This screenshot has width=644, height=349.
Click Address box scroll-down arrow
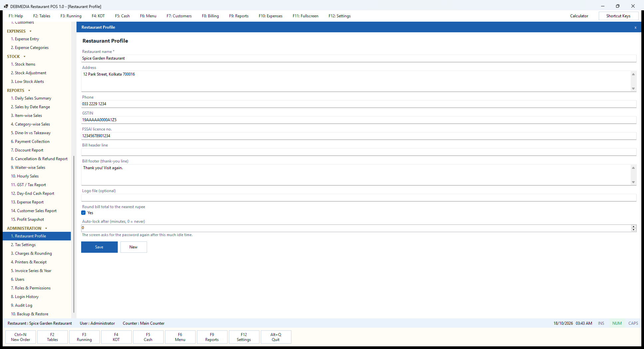[633, 89]
